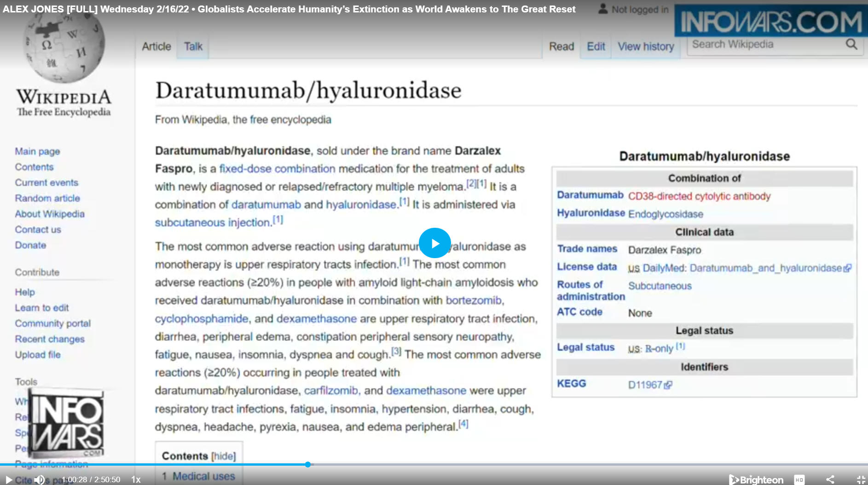Screen dimensions: 868x485
Task: Play video using the control bar play icon
Action: click(9, 480)
